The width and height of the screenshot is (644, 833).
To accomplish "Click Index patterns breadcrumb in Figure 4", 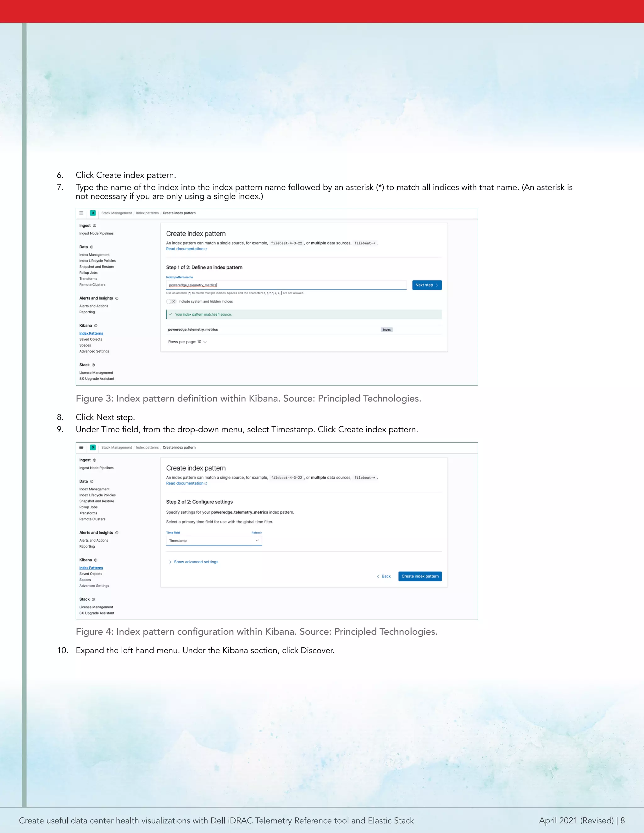I will click(x=147, y=447).
